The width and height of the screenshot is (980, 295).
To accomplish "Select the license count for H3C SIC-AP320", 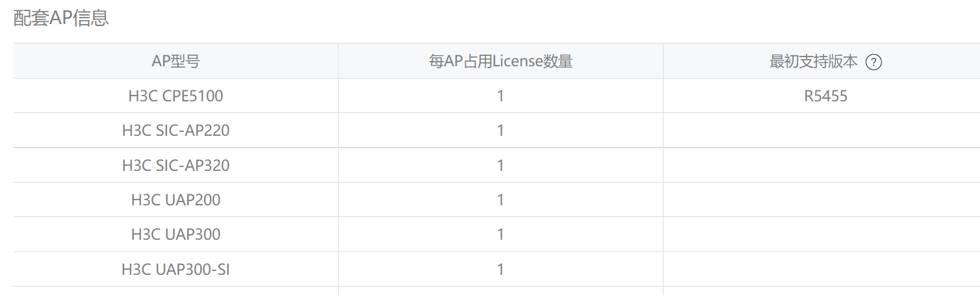I will (x=500, y=165).
